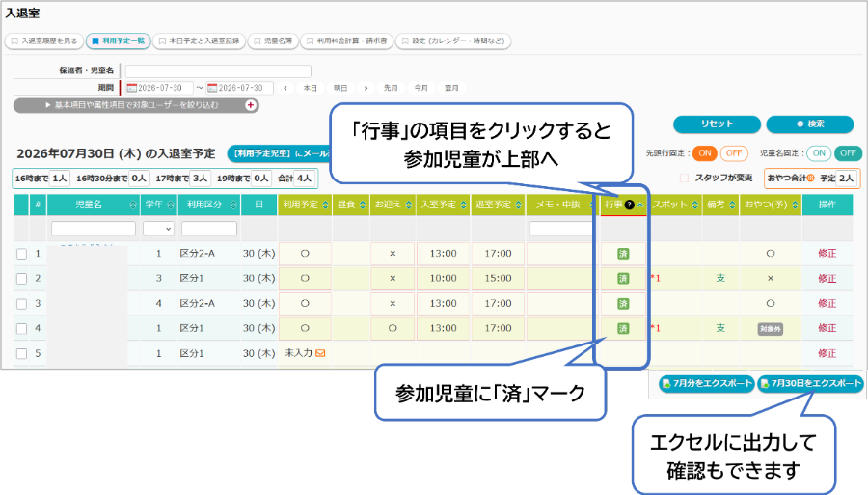868x495 pixels.
Task: Click the 7月30日をエクスポート button
Action: (x=811, y=383)
